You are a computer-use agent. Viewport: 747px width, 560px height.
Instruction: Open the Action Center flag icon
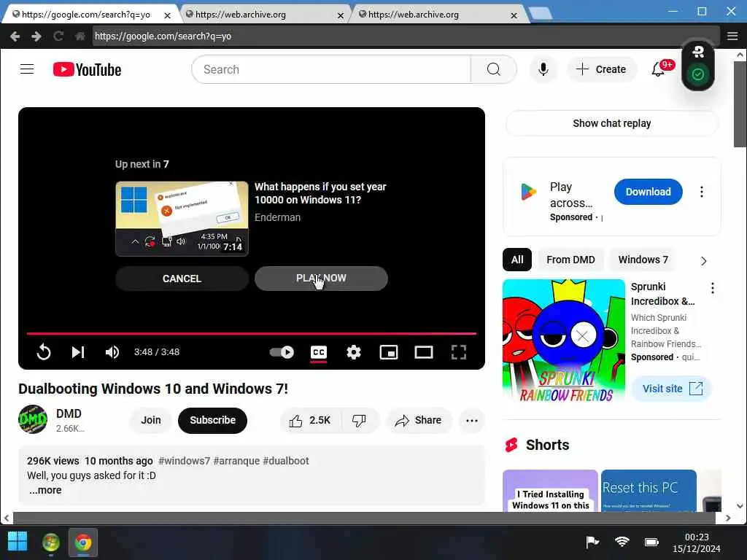(x=592, y=542)
